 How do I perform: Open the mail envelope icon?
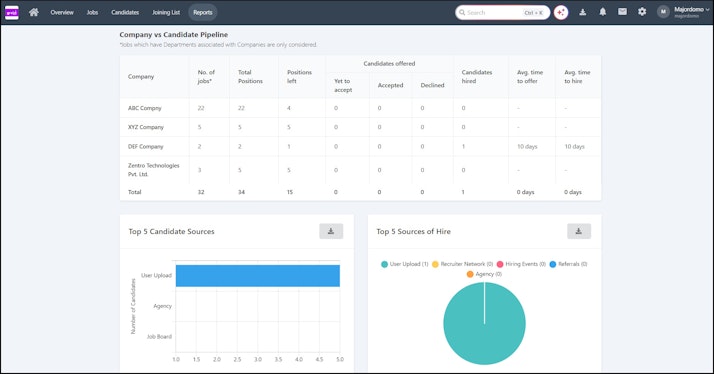(x=622, y=12)
